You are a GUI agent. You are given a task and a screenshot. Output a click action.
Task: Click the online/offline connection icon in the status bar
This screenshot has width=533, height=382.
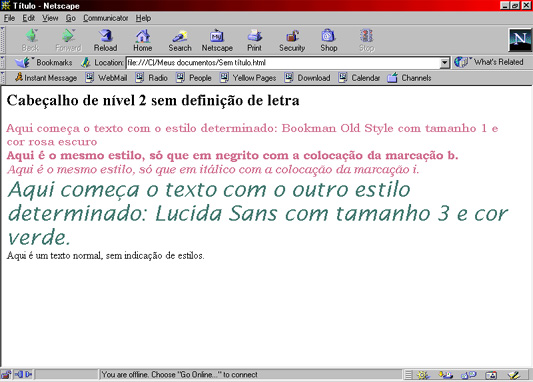(23, 375)
